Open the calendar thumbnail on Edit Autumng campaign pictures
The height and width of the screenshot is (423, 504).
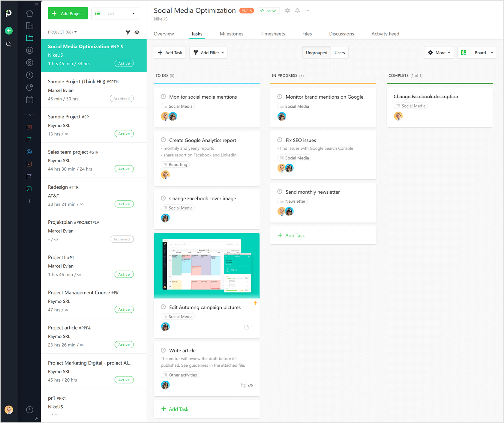point(207,265)
